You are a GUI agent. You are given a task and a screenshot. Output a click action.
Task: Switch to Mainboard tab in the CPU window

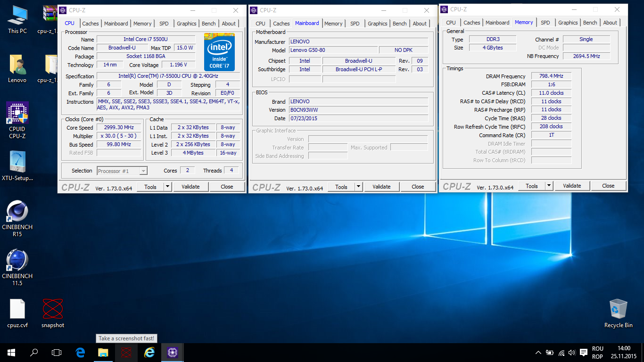(x=116, y=24)
